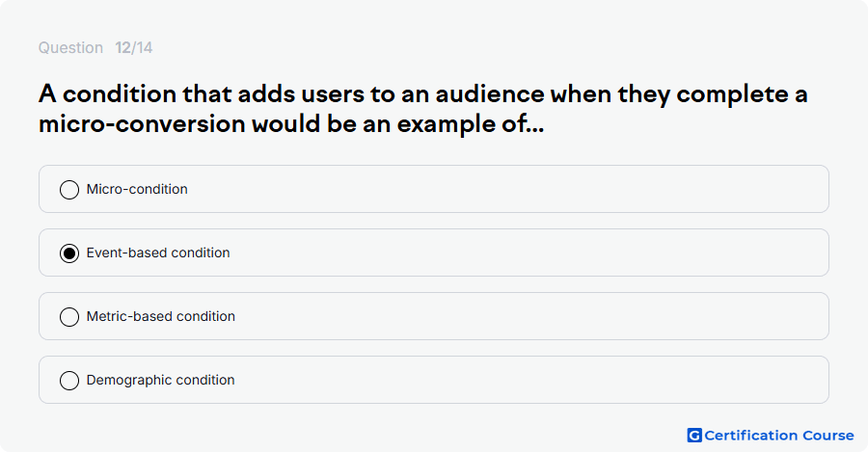Pick the Demographic condition radio button
Screen dimensions: 868x452
point(69,380)
